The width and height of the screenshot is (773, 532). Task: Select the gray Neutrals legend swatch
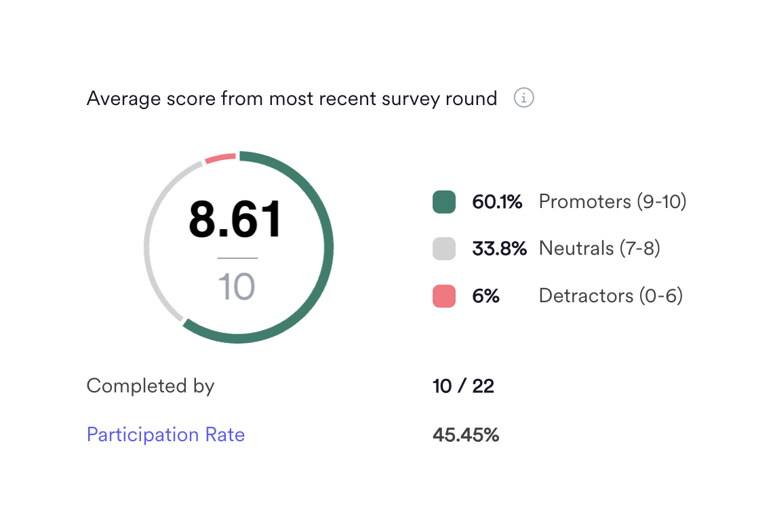click(x=443, y=249)
